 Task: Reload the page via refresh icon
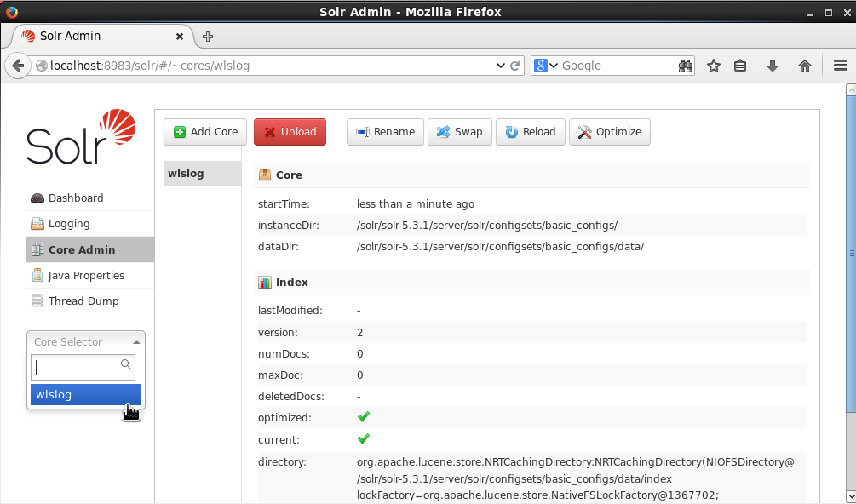pyautogui.click(x=514, y=66)
